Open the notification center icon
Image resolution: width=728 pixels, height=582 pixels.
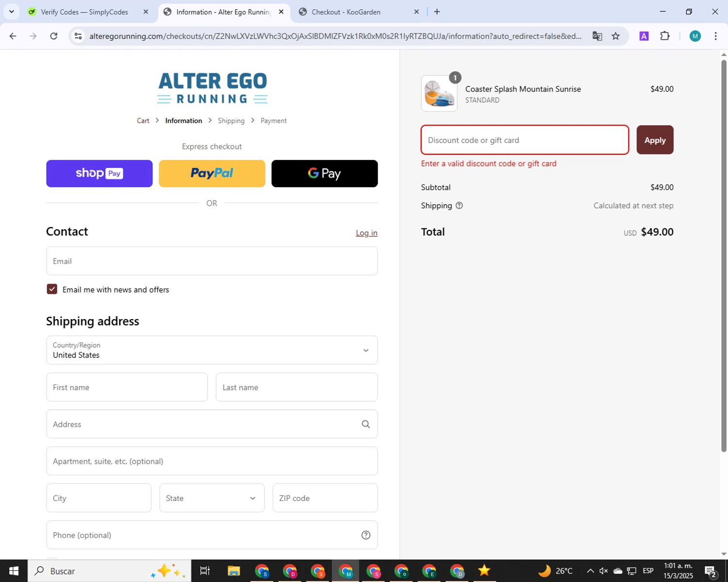click(x=711, y=571)
